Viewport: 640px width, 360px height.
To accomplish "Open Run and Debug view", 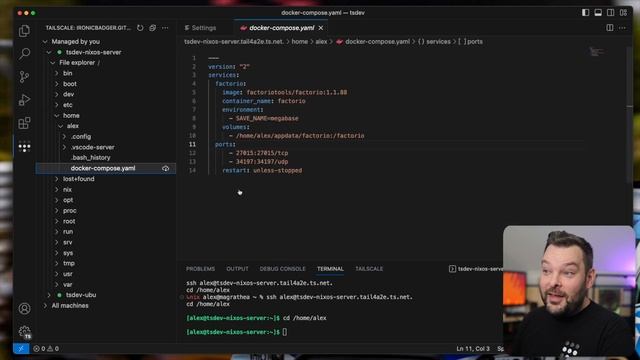I will click(24, 100).
